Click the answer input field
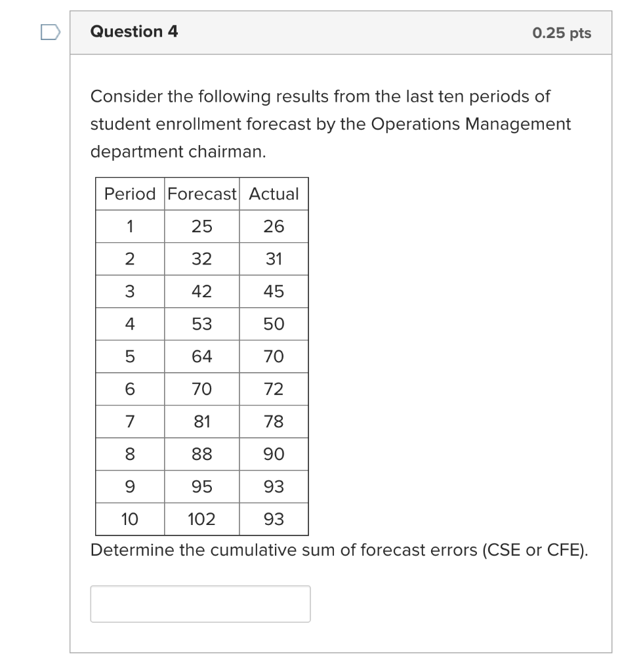 tap(199, 602)
